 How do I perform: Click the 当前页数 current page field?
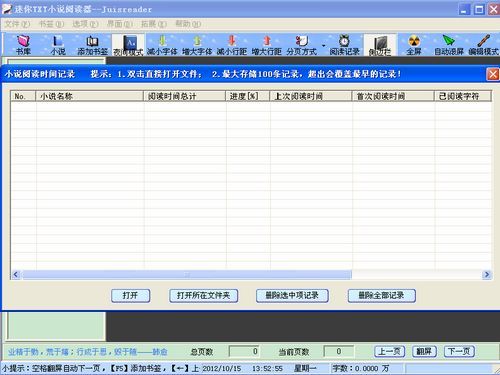(338, 351)
